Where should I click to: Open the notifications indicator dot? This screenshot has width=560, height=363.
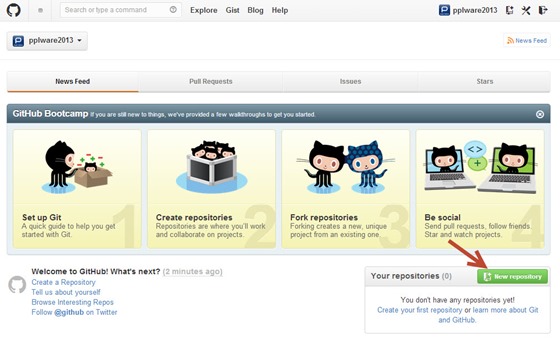(40, 10)
